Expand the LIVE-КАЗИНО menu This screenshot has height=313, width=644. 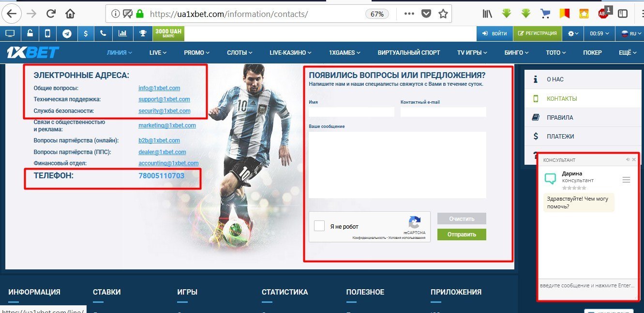(290, 53)
